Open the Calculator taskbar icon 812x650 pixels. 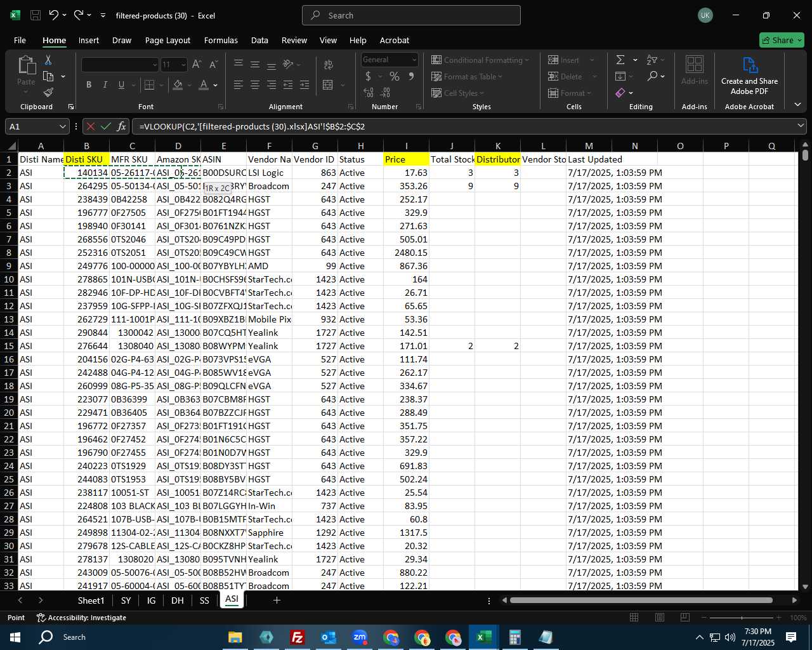[514, 637]
